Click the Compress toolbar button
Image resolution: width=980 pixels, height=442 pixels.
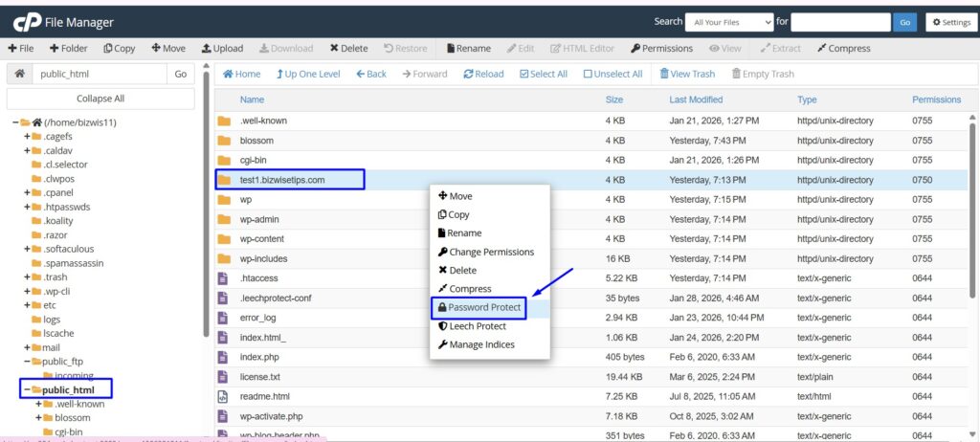click(844, 48)
